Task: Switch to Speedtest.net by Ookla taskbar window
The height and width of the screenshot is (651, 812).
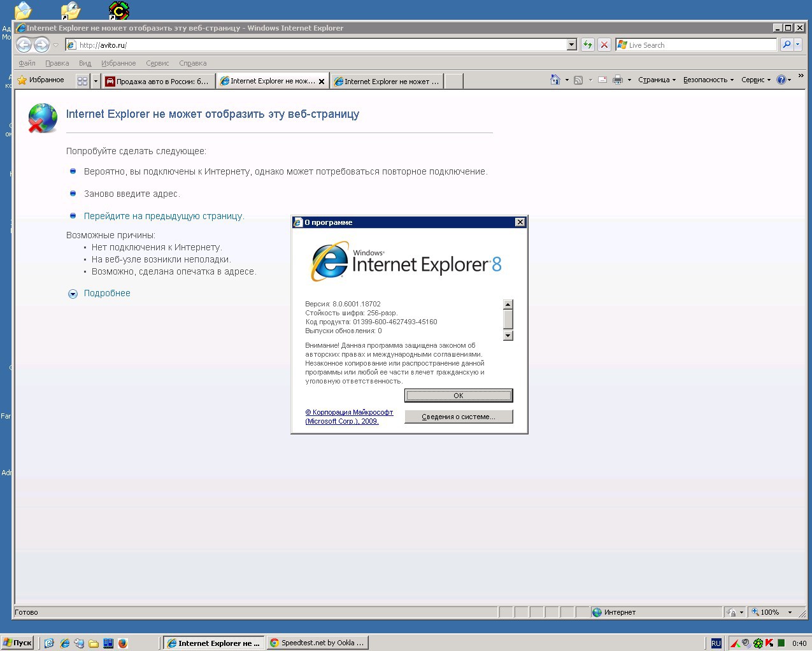Action: pyautogui.click(x=318, y=643)
